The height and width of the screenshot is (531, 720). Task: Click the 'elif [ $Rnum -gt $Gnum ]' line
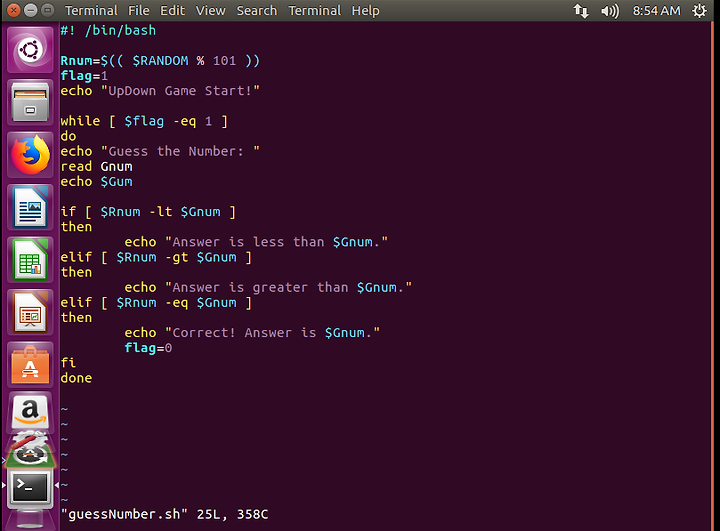[156, 257]
